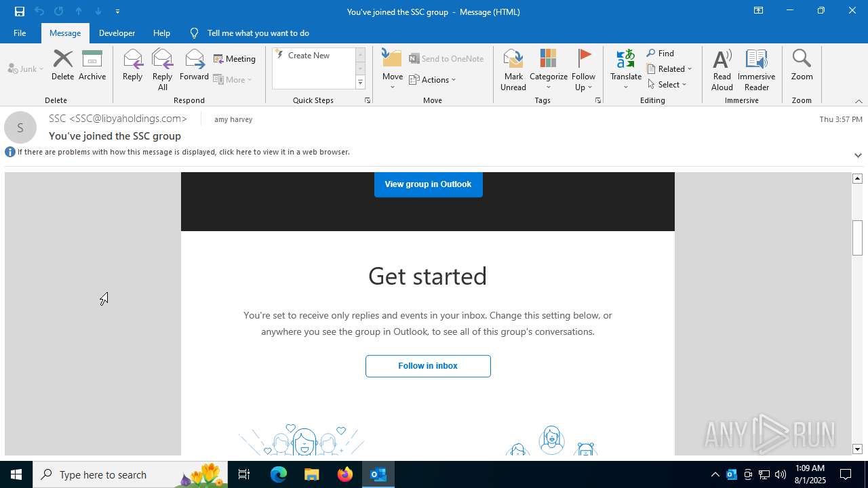
Task: Open the Related dropdown
Action: pos(670,68)
